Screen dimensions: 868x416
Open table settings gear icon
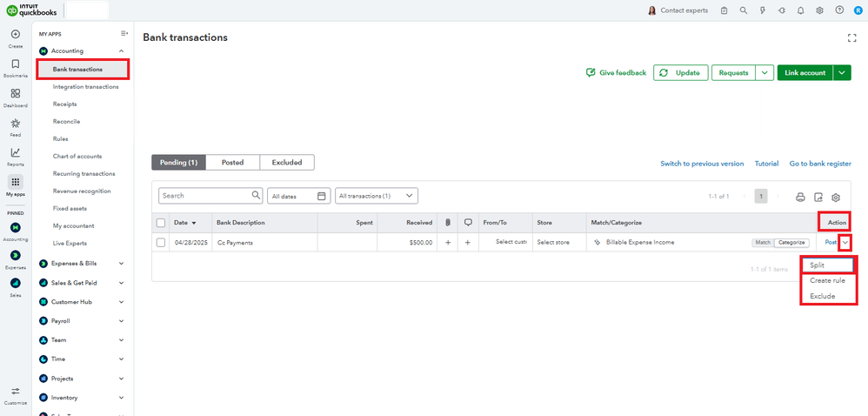coord(836,198)
